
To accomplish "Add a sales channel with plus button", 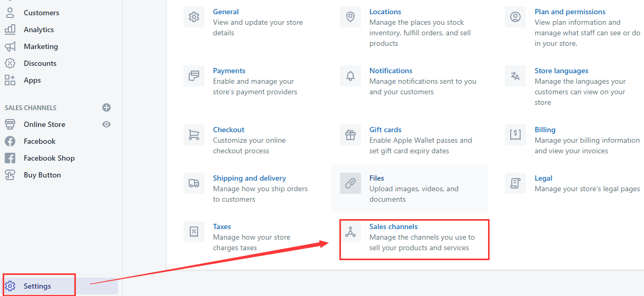I will point(106,107).
